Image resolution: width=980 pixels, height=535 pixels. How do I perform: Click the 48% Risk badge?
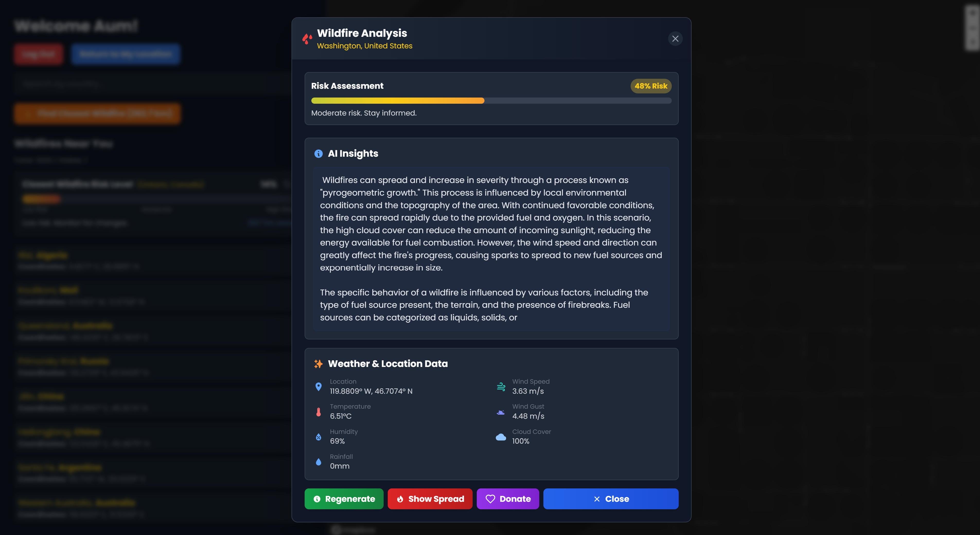coord(650,86)
